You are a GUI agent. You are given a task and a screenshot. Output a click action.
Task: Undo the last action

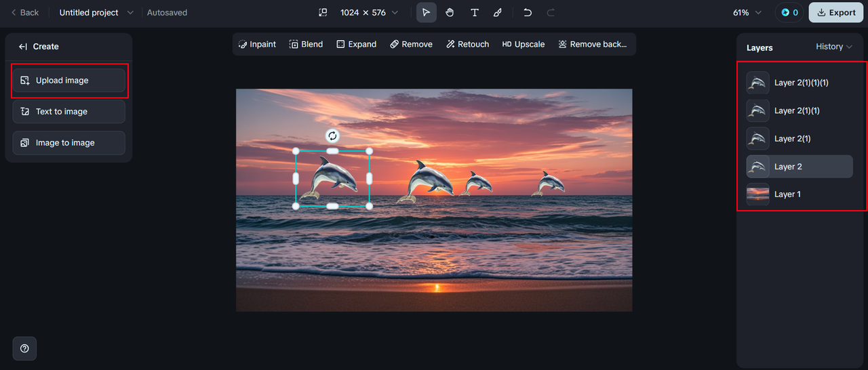tap(528, 12)
